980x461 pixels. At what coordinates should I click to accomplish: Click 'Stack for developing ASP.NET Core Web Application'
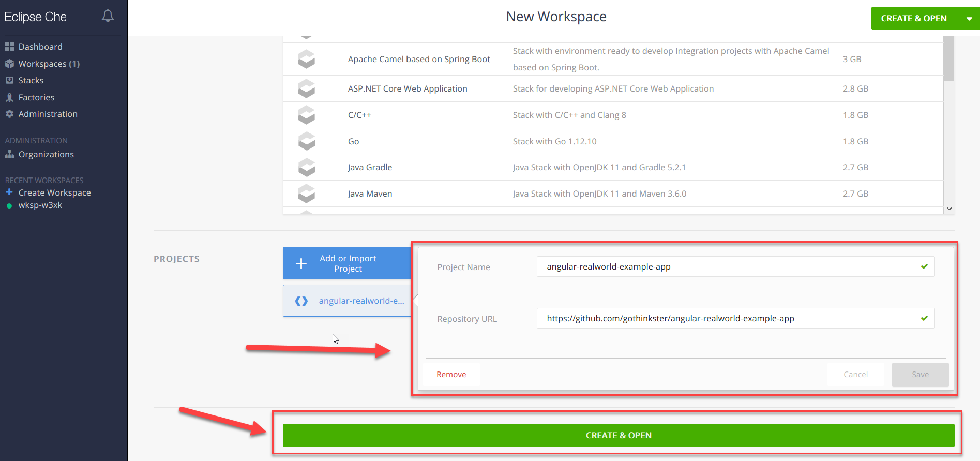coord(613,88)
